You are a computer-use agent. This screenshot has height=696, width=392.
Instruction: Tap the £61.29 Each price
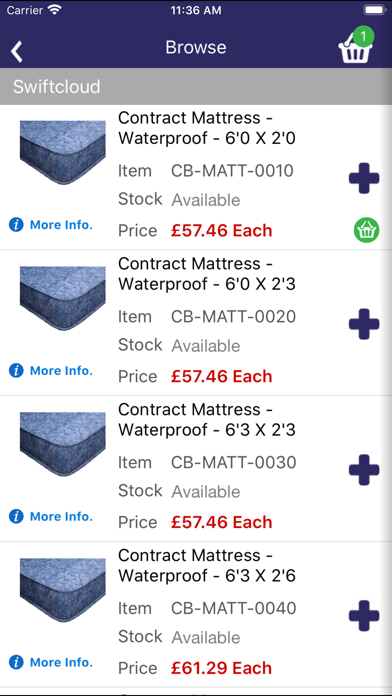pos(222,668)
